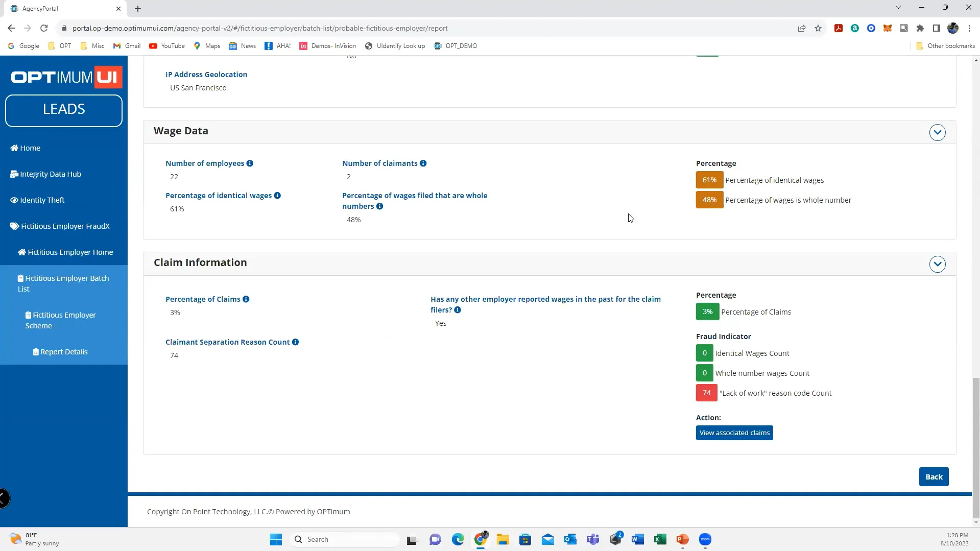The height and width of the screenshot is (551, 980).
Task: Open Excel from the taskbar
Action: [x=660, y=539]
